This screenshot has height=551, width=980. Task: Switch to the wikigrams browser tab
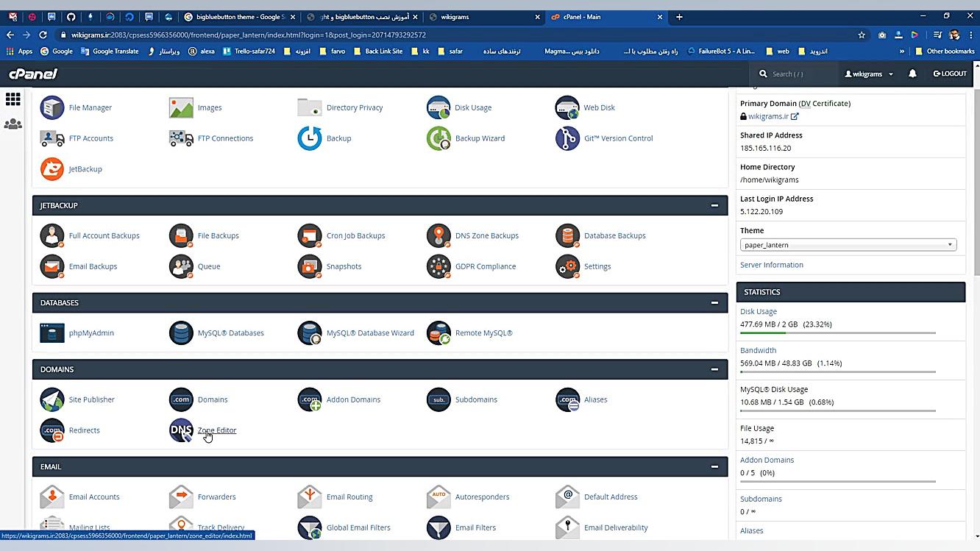[x=483, y=17]
